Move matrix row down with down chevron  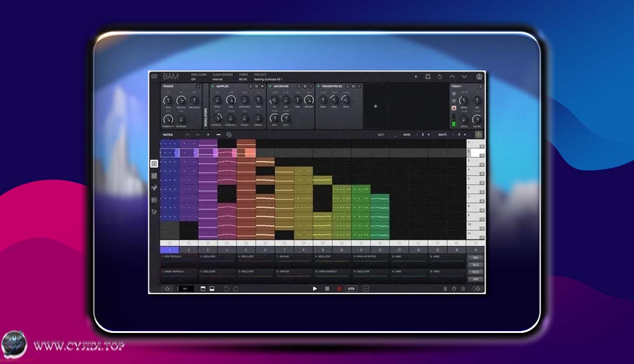[198, 134]
